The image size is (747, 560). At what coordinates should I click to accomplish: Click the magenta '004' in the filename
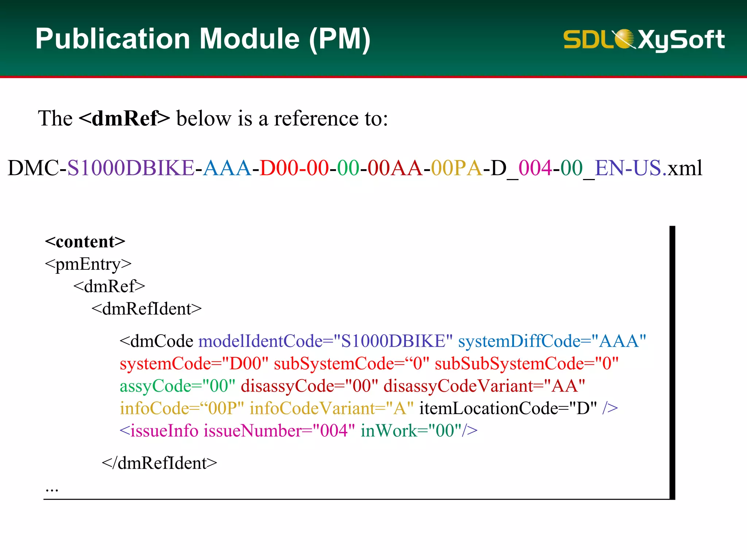pyautogui.click(x=535, y=168)
